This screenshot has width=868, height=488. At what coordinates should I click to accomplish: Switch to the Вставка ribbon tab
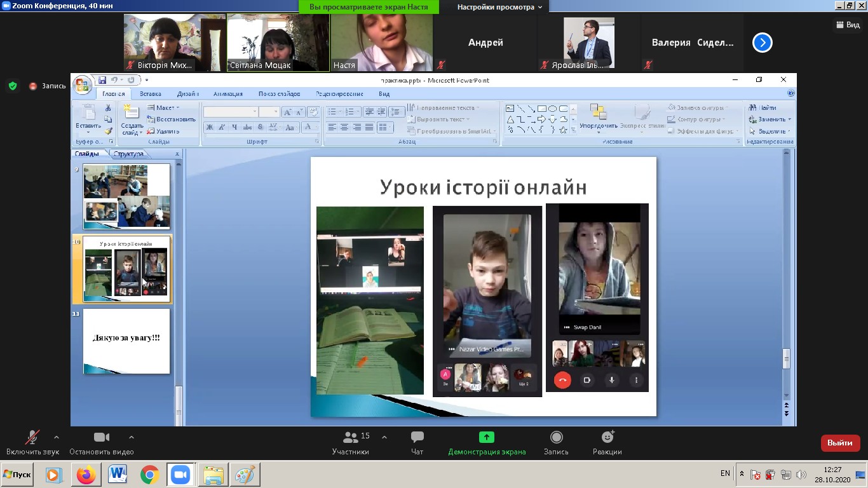click(151, 94)
